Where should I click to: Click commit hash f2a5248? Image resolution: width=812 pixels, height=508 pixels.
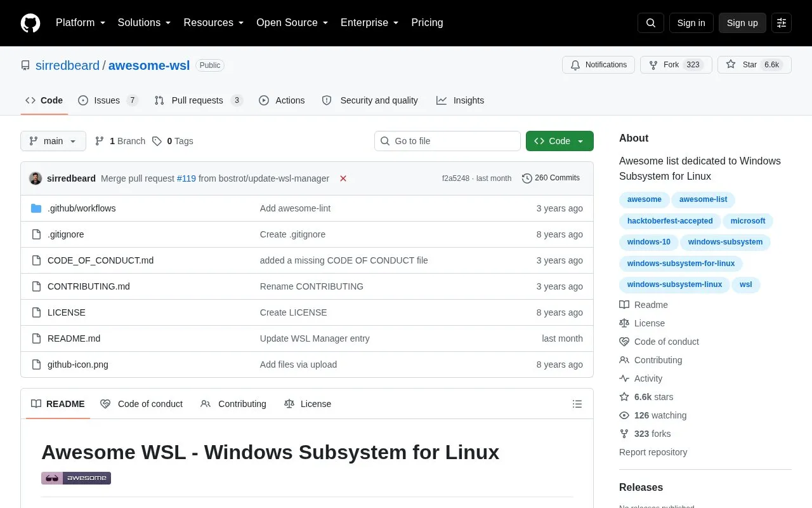[x=455, y=178]
